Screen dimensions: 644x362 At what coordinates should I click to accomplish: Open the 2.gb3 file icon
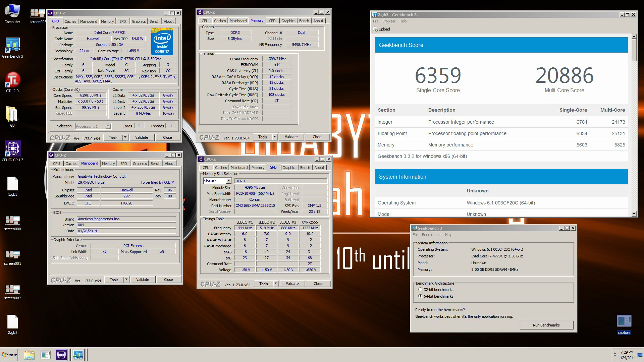[12, 322]
